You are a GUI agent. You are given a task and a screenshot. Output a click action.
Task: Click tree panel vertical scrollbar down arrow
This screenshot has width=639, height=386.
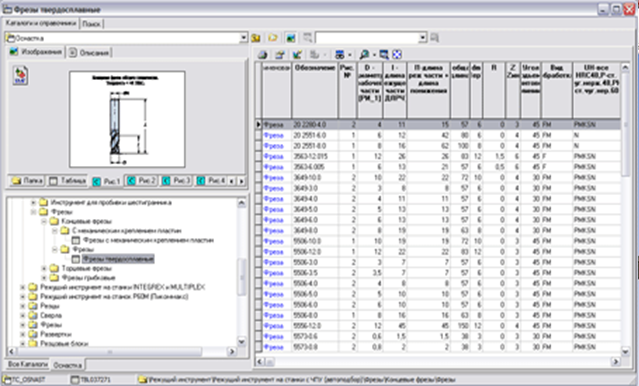(242, 342)
